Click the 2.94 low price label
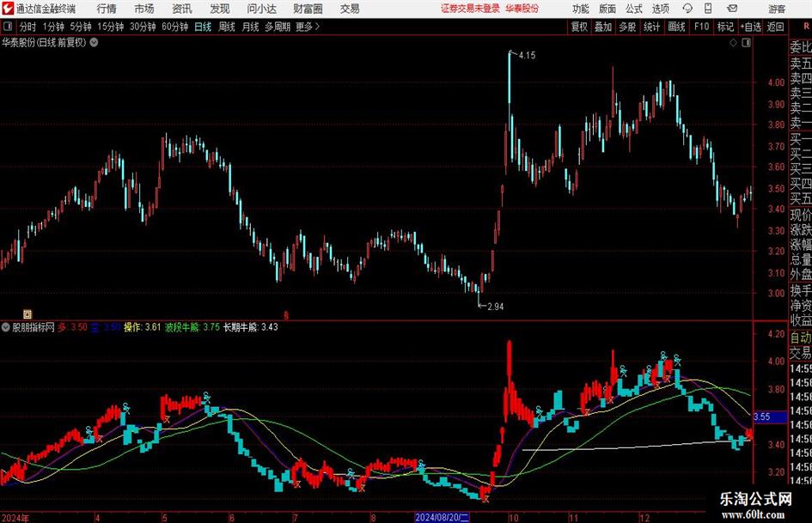 496,307
